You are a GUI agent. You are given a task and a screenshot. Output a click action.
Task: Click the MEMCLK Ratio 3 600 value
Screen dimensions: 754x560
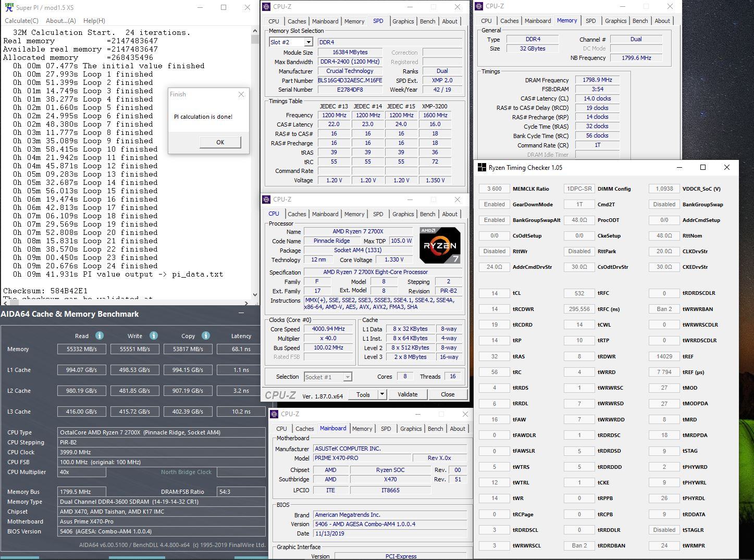point(495,189)
